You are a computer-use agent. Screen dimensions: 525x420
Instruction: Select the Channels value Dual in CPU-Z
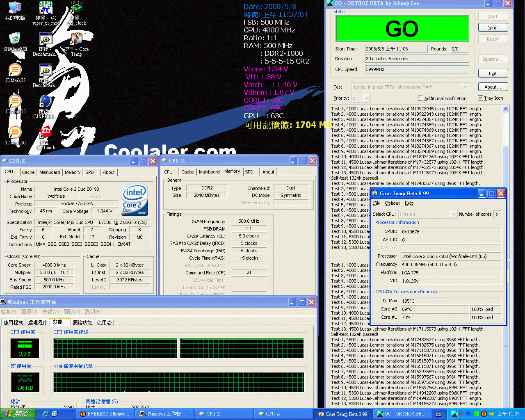pyautogui.click(x=290, y=188)
